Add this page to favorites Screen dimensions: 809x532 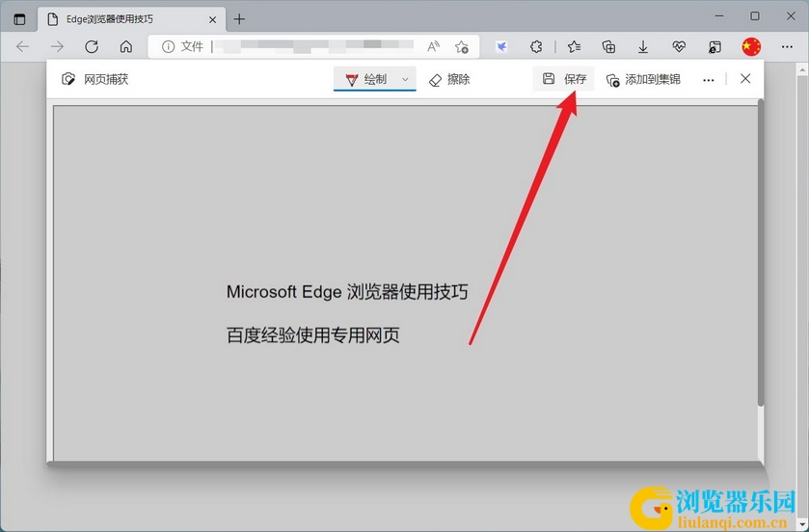pyautogui.click(x=462, y=47)
